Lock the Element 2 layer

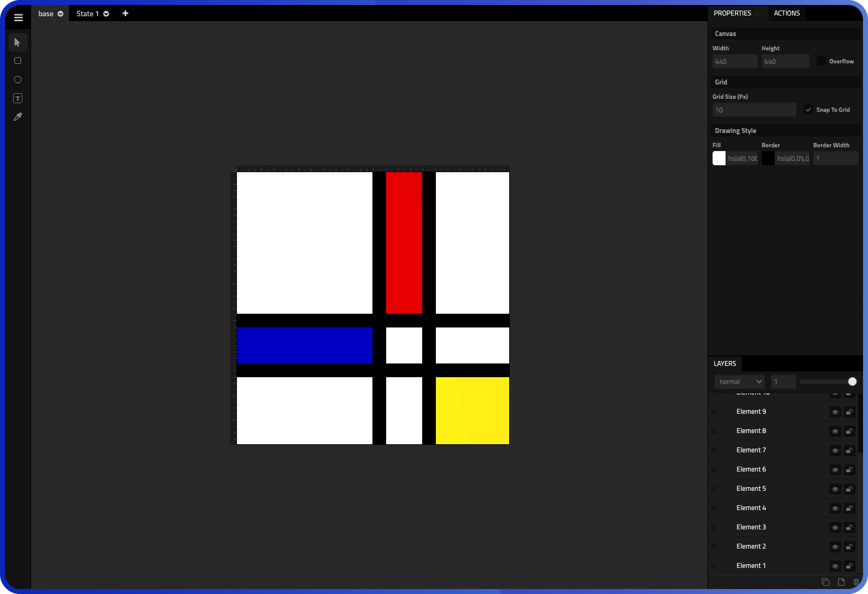[x=849, y=547]
